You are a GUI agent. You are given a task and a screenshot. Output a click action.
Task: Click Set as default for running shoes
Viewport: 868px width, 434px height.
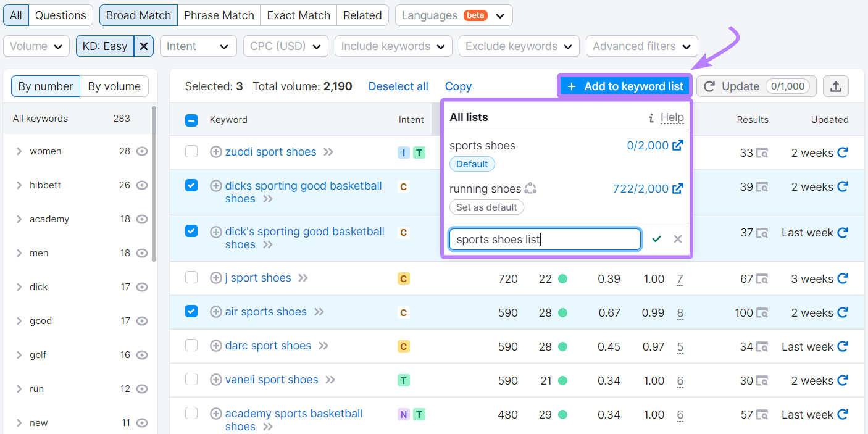click(x=486, y=207)
